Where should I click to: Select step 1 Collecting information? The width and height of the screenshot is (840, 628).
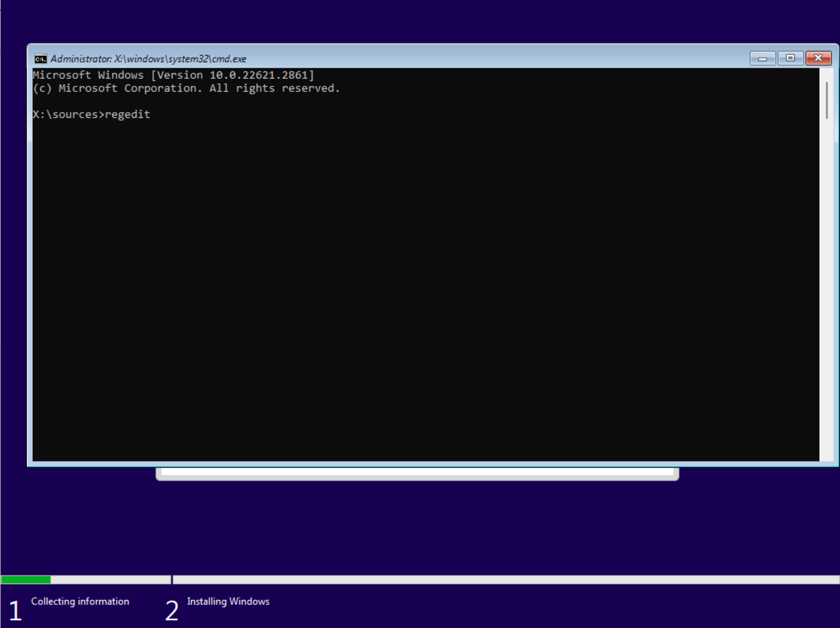point(80,601)
